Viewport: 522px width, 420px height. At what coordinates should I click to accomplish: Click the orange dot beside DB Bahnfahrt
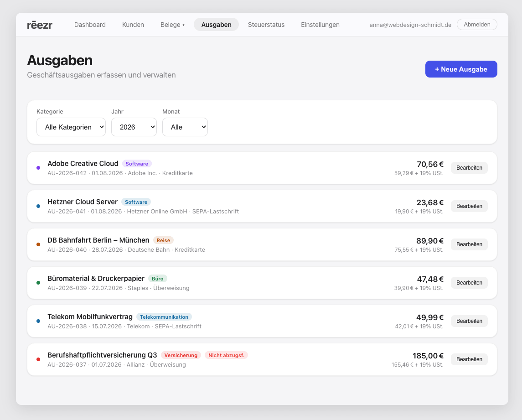[38, 244]
